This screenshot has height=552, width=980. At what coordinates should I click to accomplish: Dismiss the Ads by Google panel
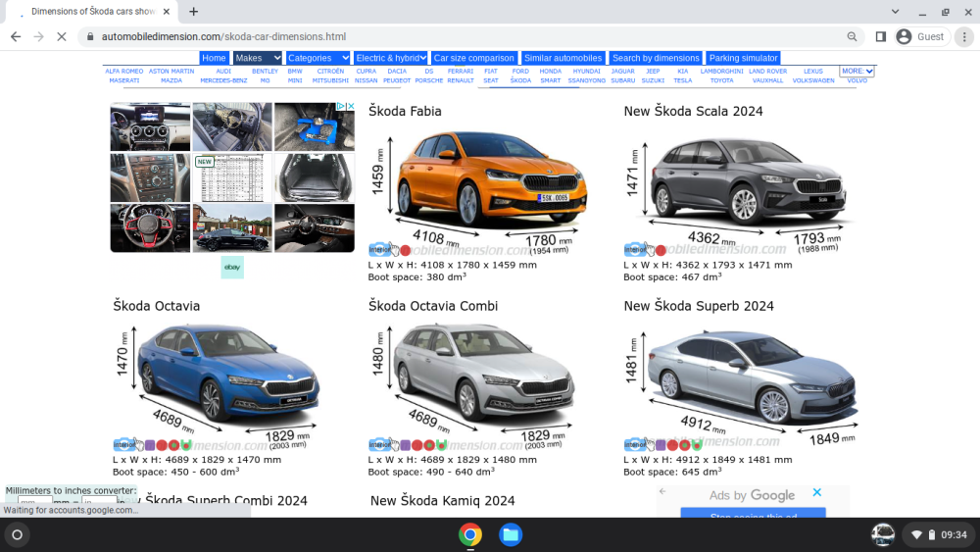tap(817, 492)
